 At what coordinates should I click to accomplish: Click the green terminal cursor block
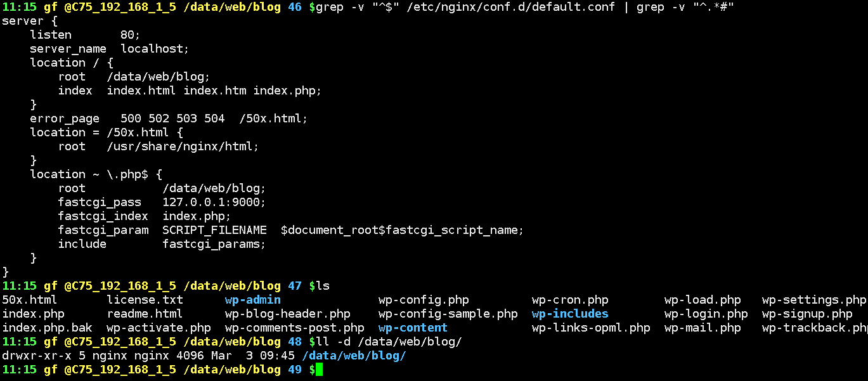click(319, 370)
